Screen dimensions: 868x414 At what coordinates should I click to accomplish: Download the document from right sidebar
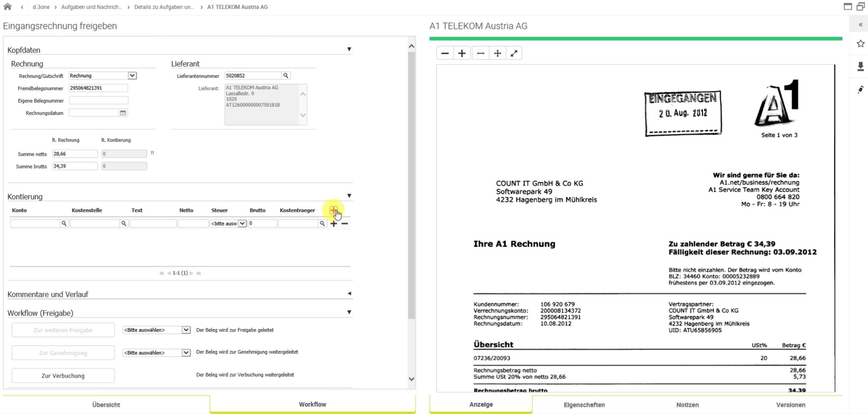(860, 67)
